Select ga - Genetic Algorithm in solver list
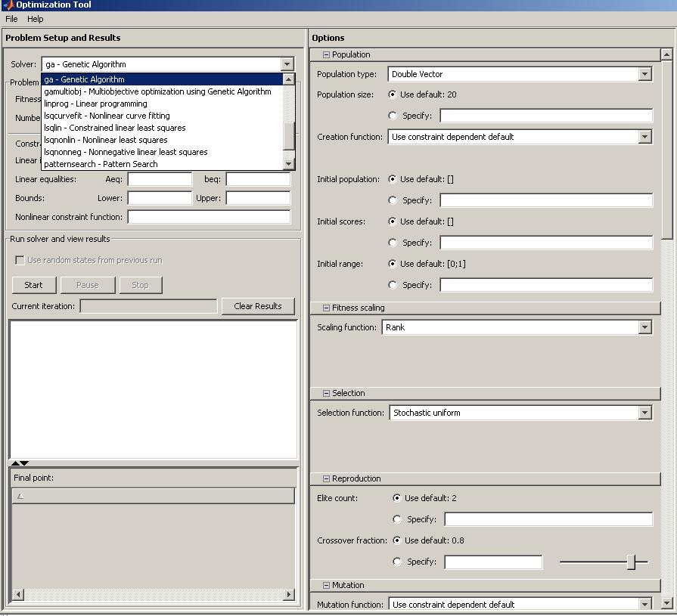The image size is (677, 616). (x=162, y=79)
